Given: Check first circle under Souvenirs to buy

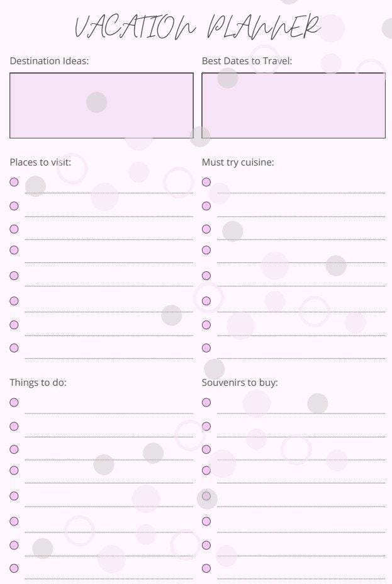Looking at the screenshot, I should coord(206,402).
